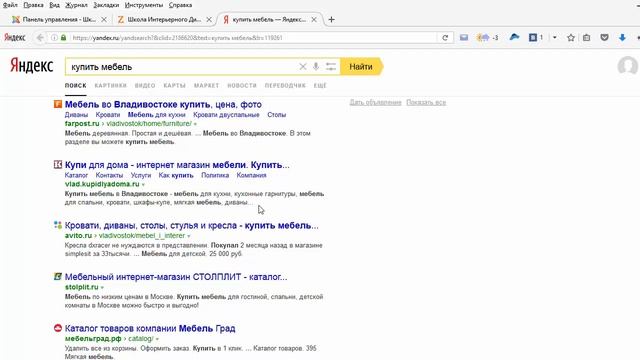Open a new tab with plus button
Image resolution: width=640 pixels, height=360 pixels.
click(x=331, y=19)
